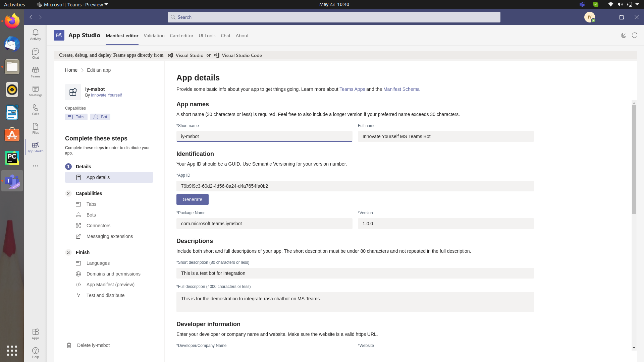
Task: Open the Activity feed from the sidebar
Action: (x=35, y=35)
